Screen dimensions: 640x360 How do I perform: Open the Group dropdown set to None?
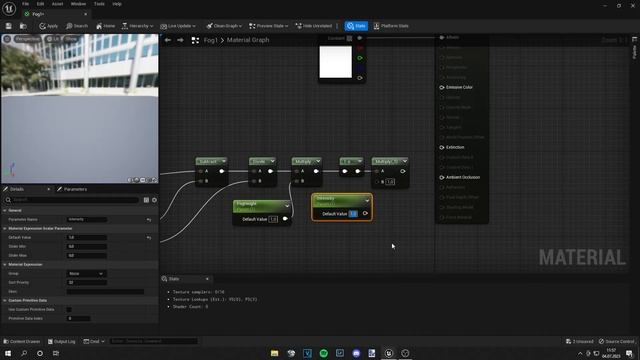87,273
